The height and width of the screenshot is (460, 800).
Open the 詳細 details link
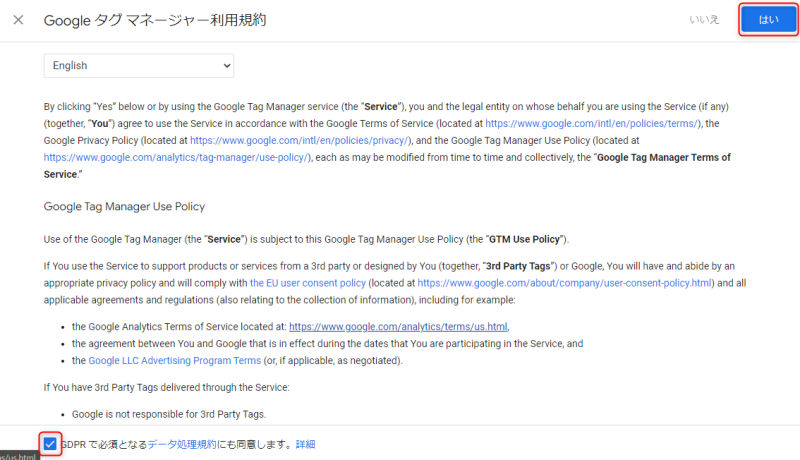click(305, 444)
